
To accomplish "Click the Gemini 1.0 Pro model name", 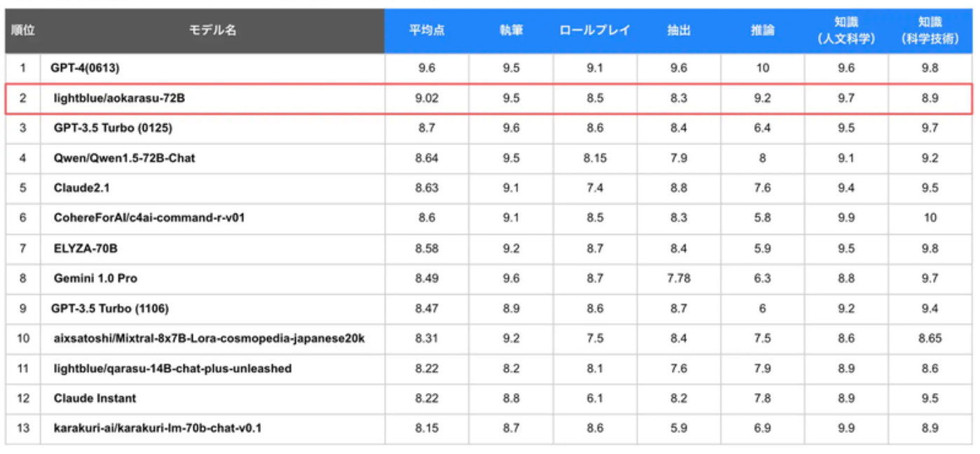I will (x=95, y=278).
